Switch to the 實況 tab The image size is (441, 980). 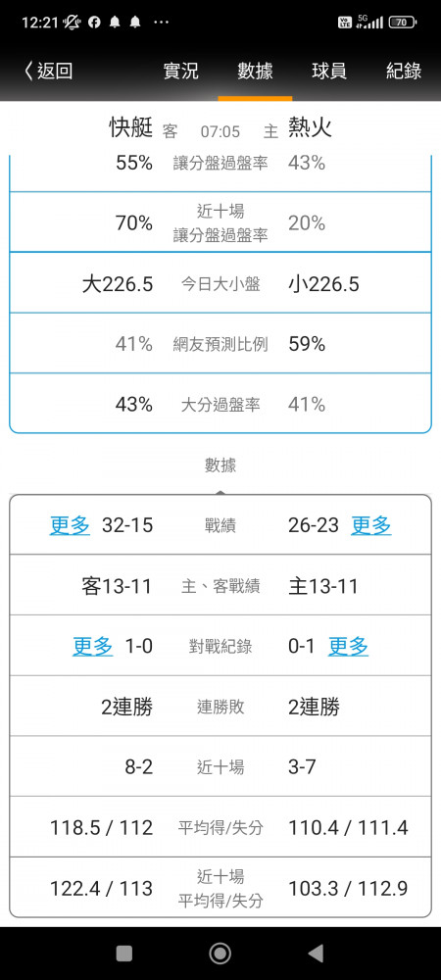click(x=180, y=72)
